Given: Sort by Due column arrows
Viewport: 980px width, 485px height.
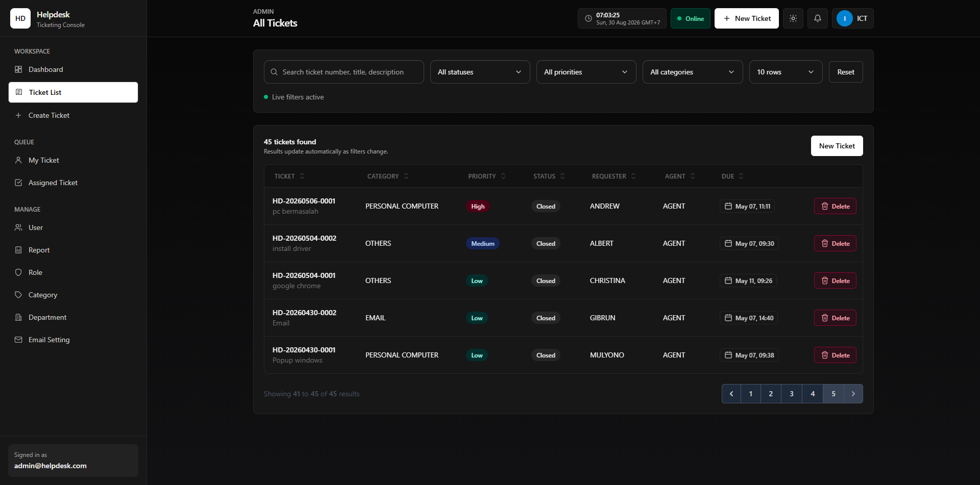Looking at the screenshot, I should coord(741,176).
